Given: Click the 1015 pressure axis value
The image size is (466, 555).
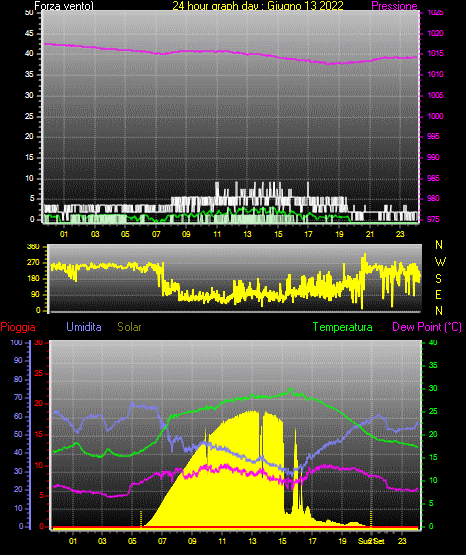Looking at the screenshot, I should [x=435, y=53].
